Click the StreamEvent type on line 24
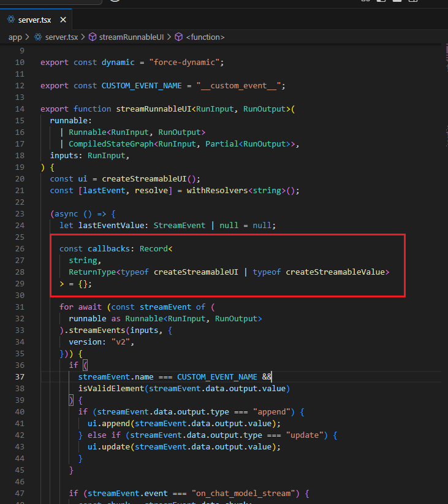Viewport: 448px width, 504px height. [180, 226]
